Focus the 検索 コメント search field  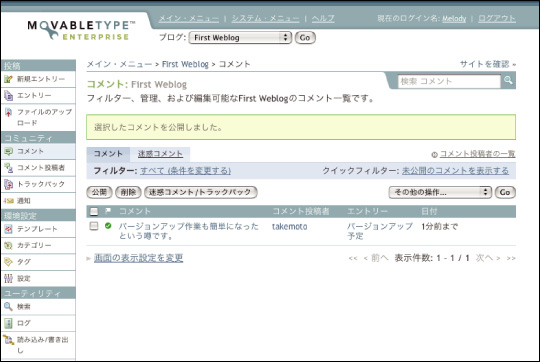tap(449, 81)
